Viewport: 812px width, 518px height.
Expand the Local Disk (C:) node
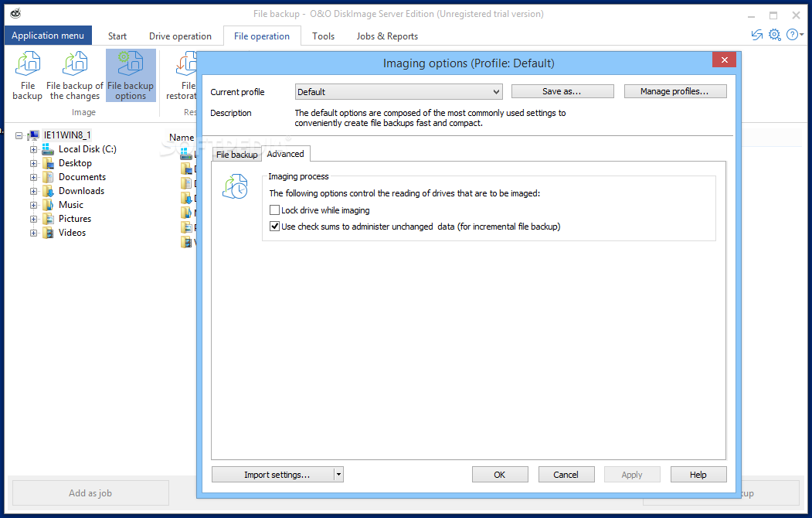click(x=34, y=150)
